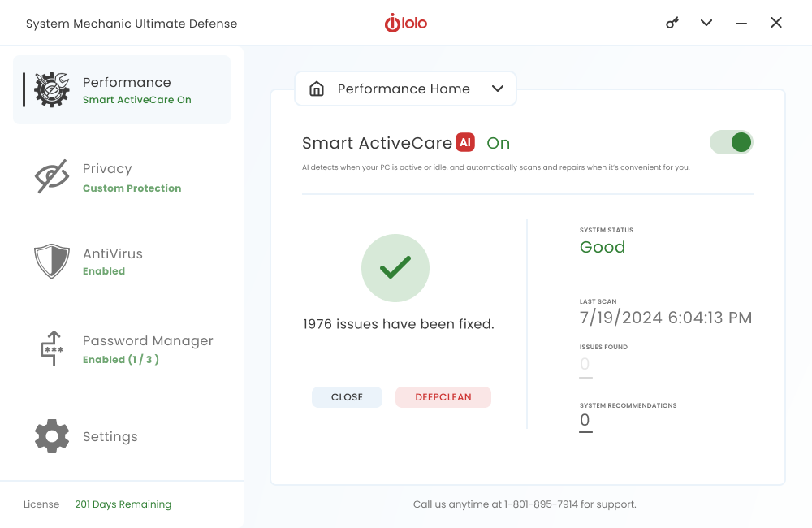Click the key icon in title bar
The width and height of the screenshot is (812, 528).
(672, 23)
